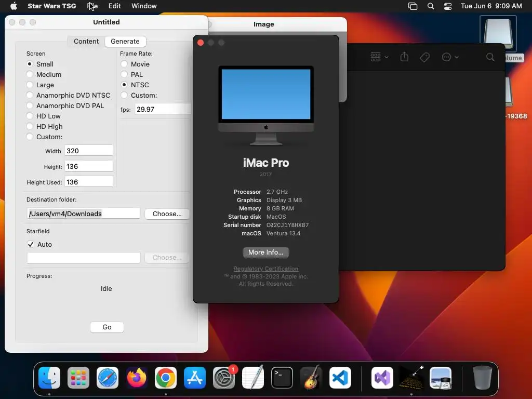Launch Firefox from the Dock

tap(137, 378)
